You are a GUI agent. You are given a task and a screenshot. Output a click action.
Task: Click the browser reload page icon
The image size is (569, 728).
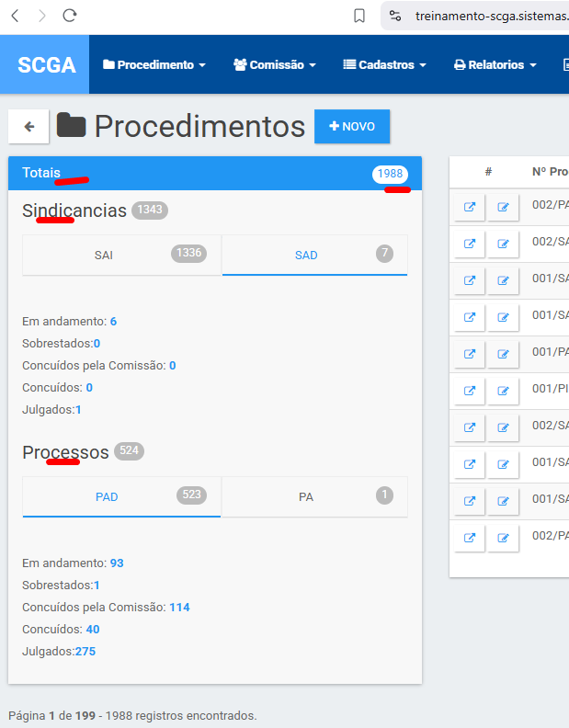(x=70, y=16)
